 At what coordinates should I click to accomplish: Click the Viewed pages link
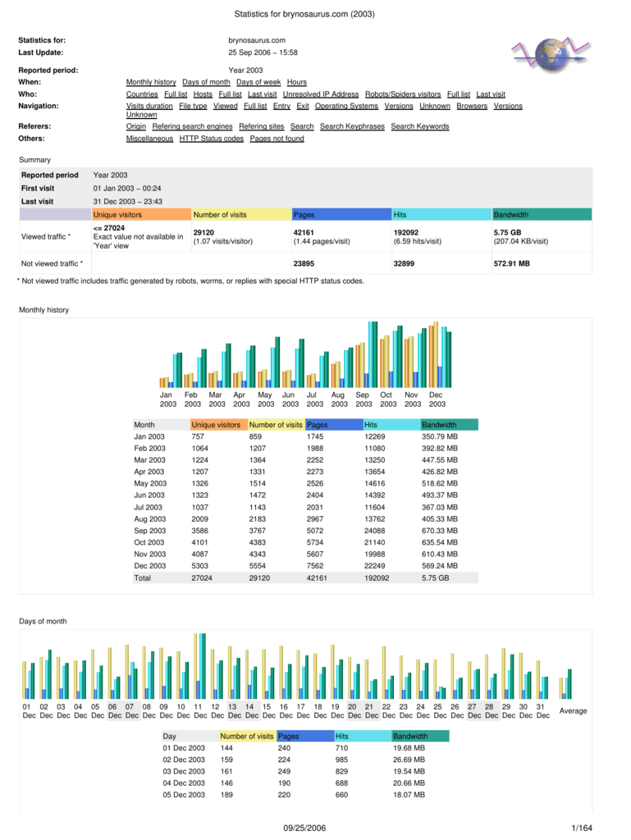(226, 106)
